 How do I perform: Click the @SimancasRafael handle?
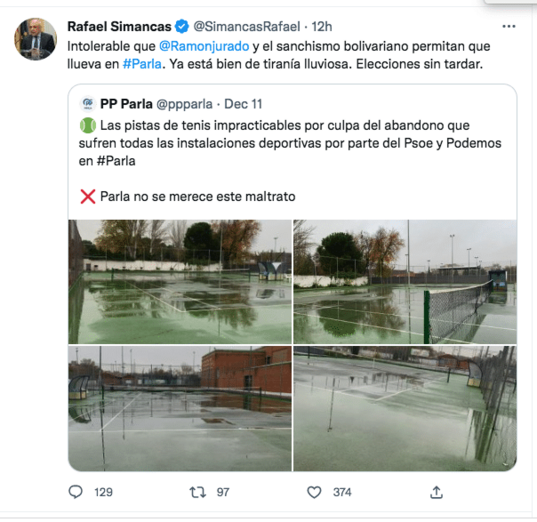(x=247, y=26)
